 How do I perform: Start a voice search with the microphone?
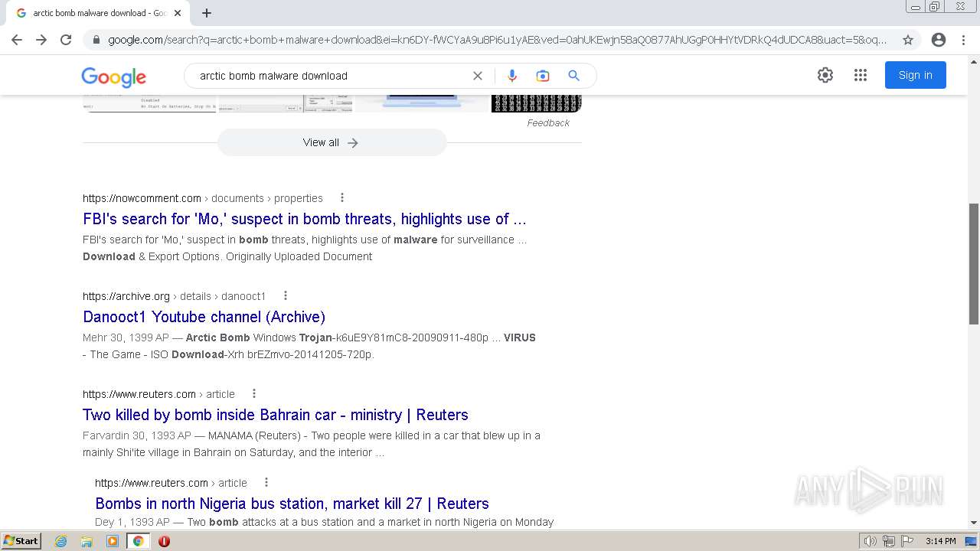click(x=512, y=76)
